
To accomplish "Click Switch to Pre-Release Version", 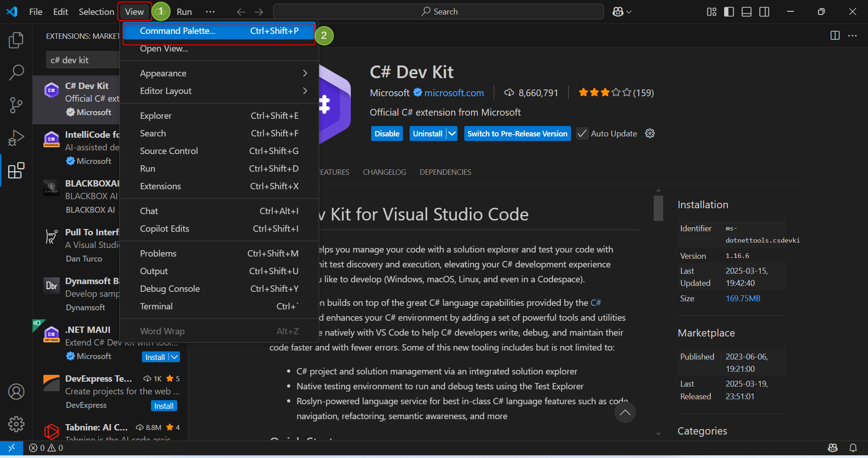I will tap(517, 134).
